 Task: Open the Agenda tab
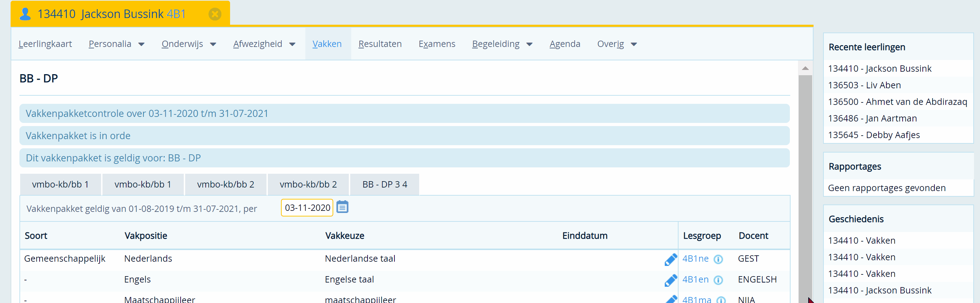[564, 44]
